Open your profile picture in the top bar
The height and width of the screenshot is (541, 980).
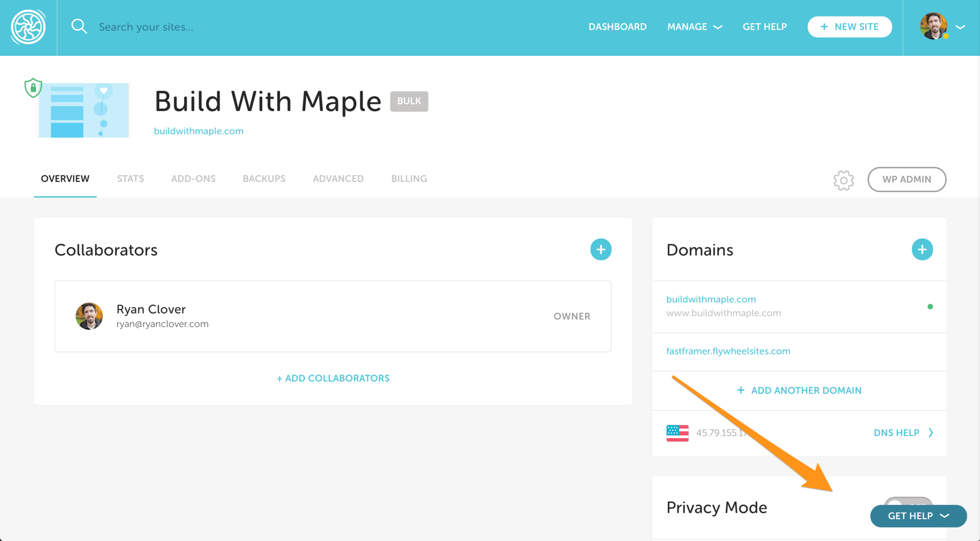pos(933,27)
